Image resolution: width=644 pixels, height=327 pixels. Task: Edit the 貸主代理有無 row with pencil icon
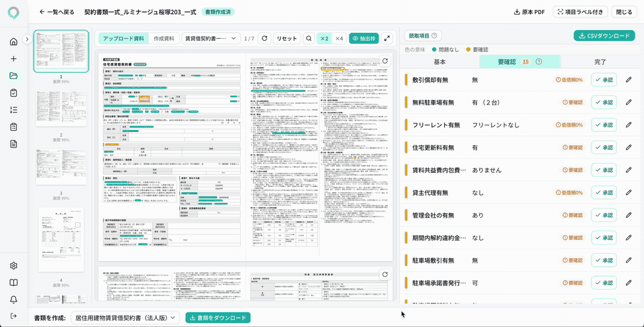[629, 192]
